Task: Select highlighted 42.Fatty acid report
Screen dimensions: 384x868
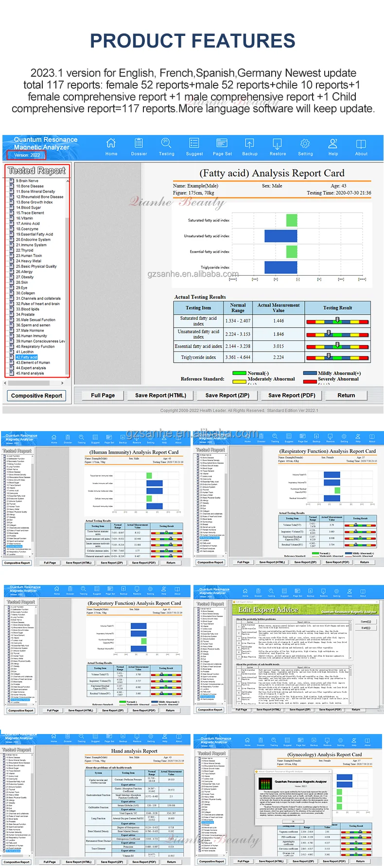Action: tap(26, 357)
